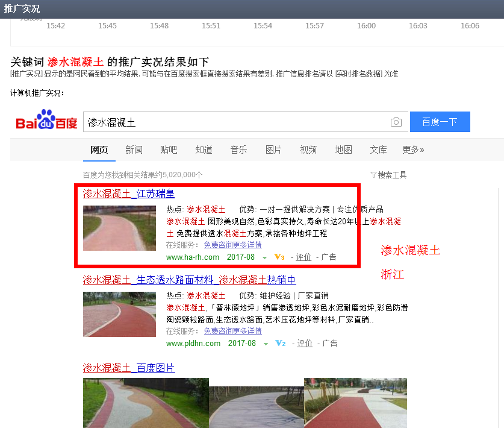The width and height of the screenshot is (504, 428).
Task: Expand dropdown arrow after www.pldhn.com date
Action: coord(266,344)
